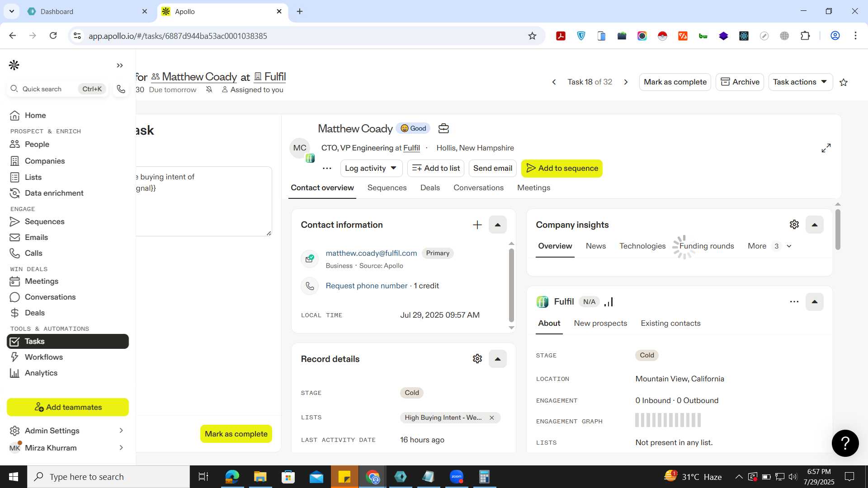Click Add to sequence button

click(562, 169)
